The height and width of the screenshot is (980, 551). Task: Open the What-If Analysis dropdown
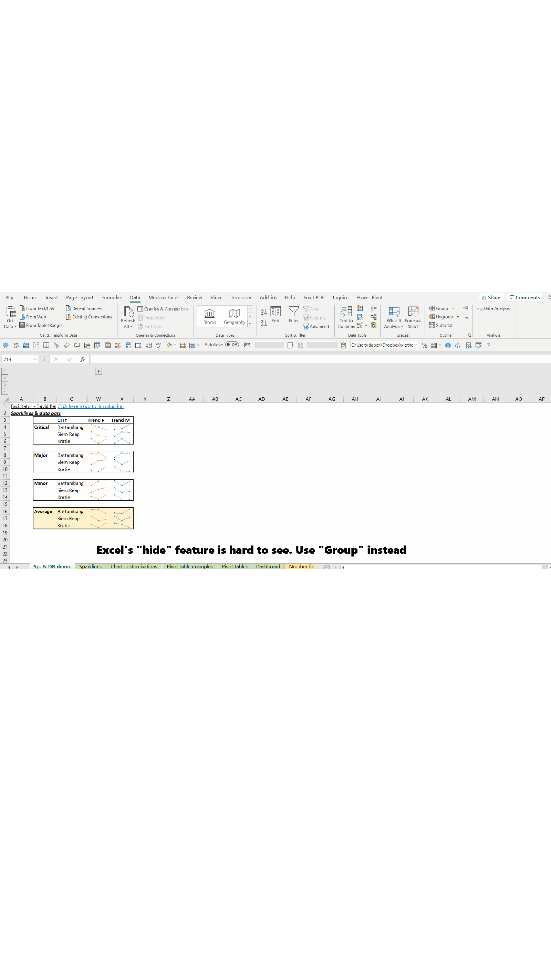(x=394, y=319)
